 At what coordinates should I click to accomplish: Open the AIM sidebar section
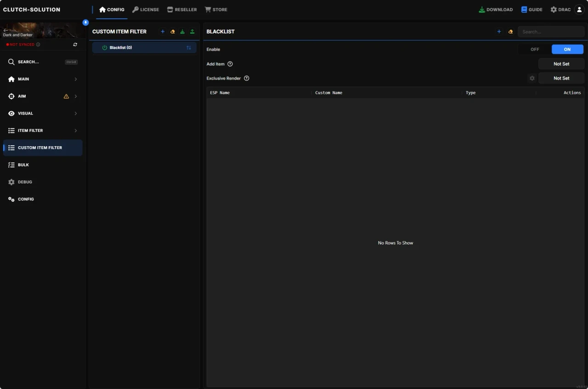[x=43, y=97]
